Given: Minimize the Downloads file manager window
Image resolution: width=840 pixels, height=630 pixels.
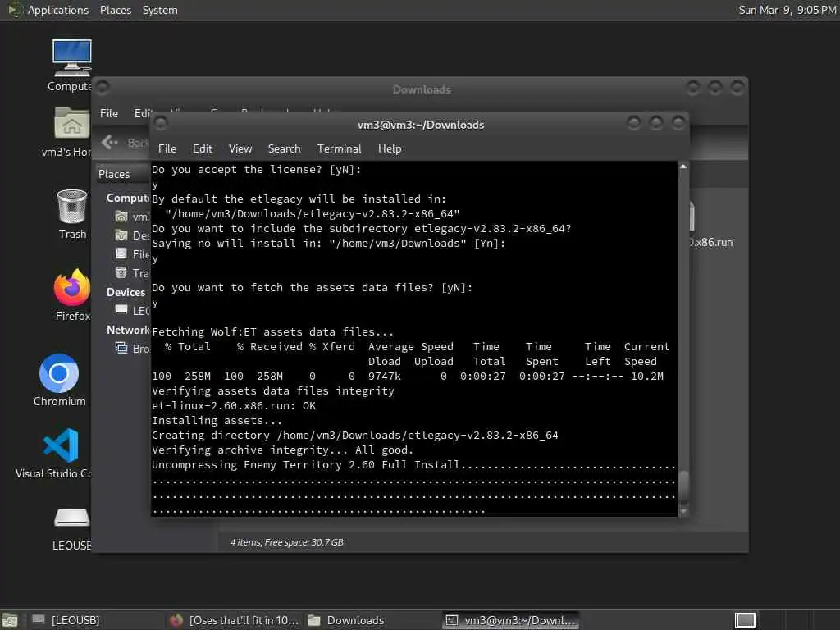Looking at the screenshot, I should click(x=693, y=87).
